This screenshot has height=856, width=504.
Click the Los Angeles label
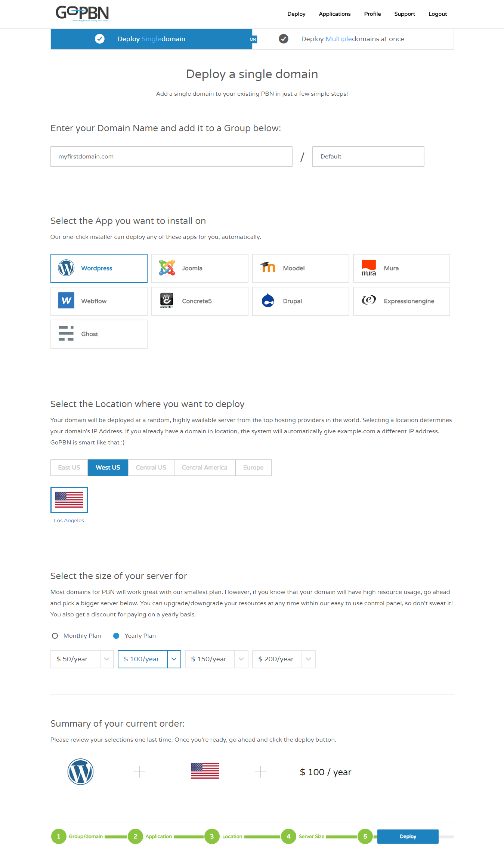pos(69,521)
